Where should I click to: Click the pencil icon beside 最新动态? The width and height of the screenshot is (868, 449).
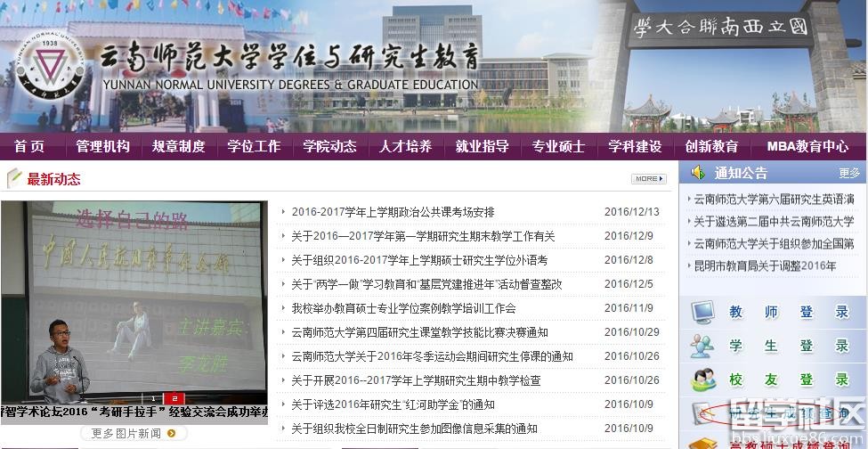click(14, 179)
